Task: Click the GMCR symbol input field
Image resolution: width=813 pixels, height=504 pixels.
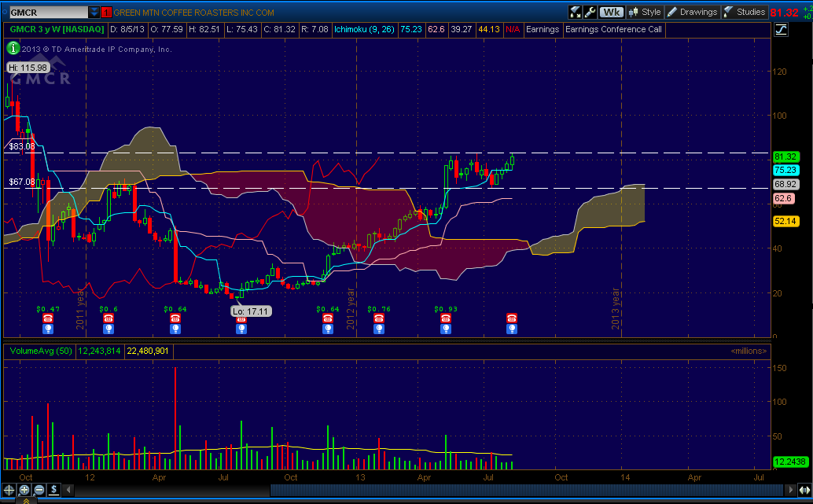Action: coord(48,12)
